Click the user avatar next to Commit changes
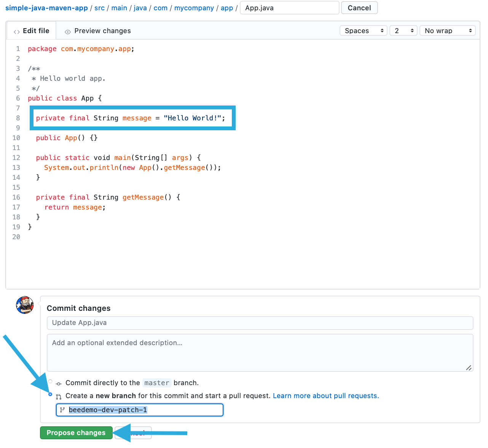Viewport: 488px width, 448px height. (25, 305)
